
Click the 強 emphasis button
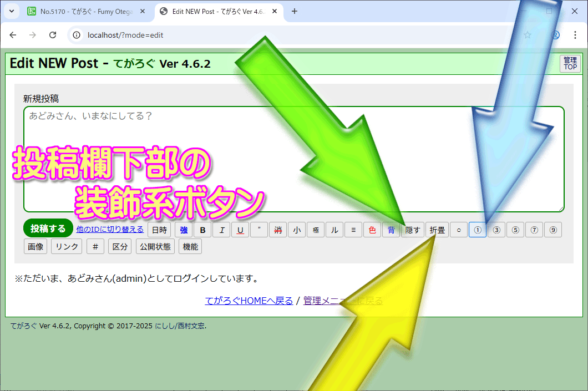click(x=184, y=230)
